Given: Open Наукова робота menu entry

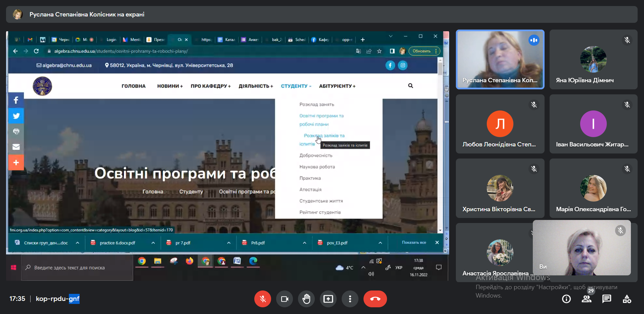Looking at the screenshot, I should [x=317, y=167].
